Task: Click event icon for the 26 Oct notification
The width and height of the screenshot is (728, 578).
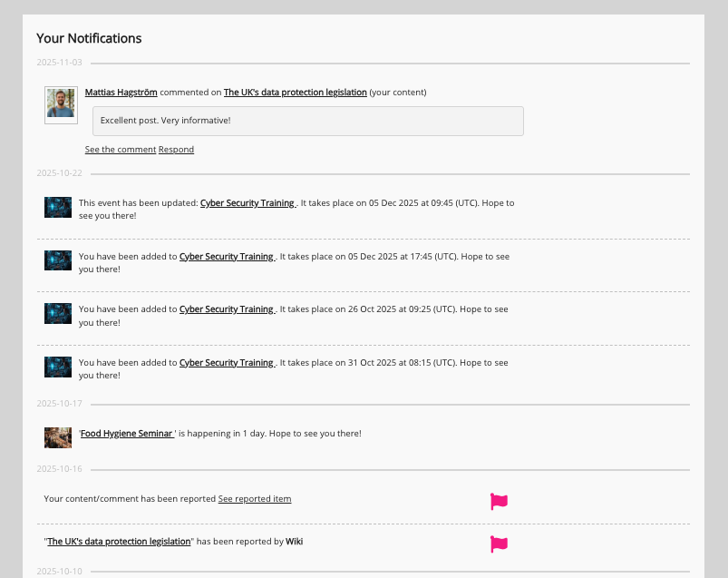Action: coord(58,314)
